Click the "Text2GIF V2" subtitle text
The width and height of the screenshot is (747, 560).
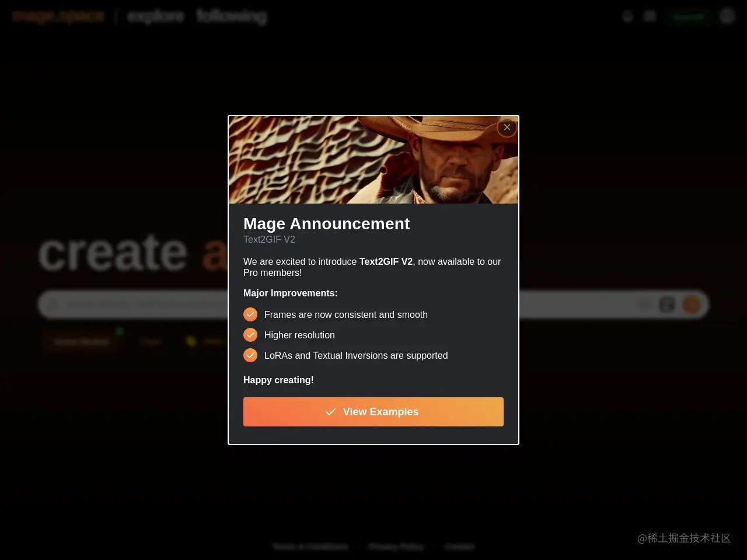coord(269,240)
